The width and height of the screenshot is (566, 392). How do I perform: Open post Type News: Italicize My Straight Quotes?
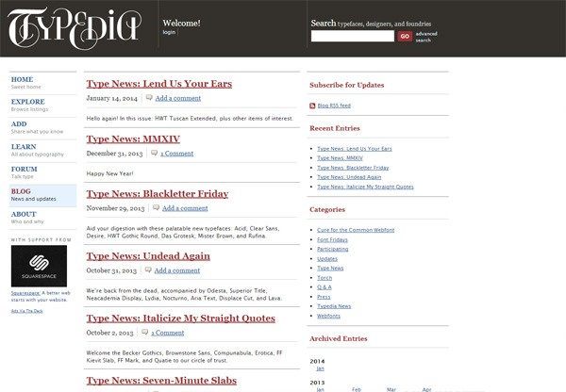[181, 318]
